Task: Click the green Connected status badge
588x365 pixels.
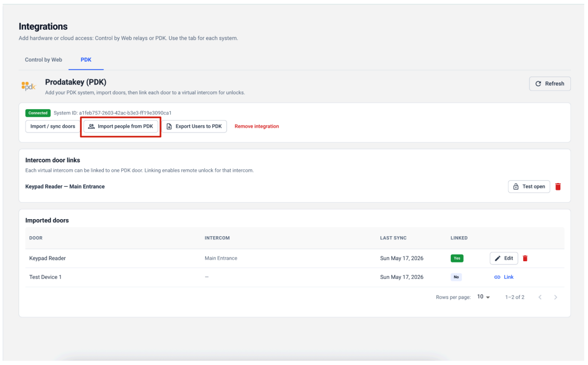Action: pos(38,113)
